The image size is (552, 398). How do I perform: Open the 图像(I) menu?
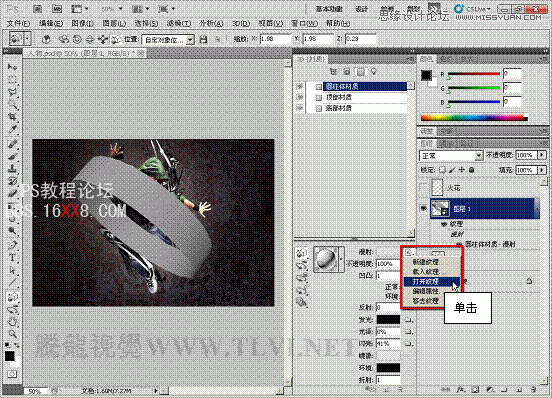(82, 24)
